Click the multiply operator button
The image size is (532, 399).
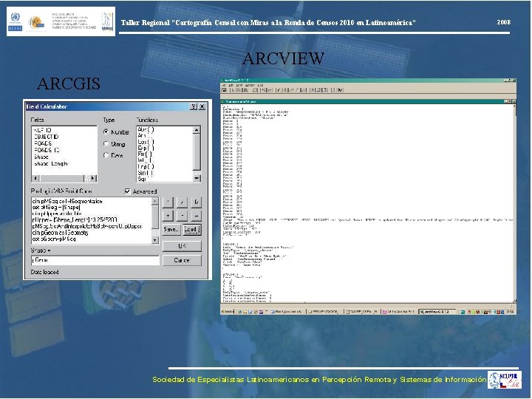coord(168,202)
